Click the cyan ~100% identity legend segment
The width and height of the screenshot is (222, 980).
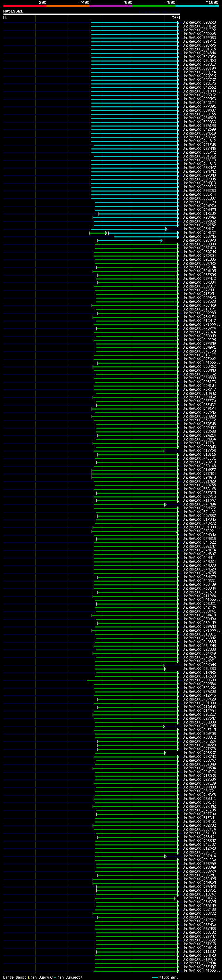pos(197,6)
